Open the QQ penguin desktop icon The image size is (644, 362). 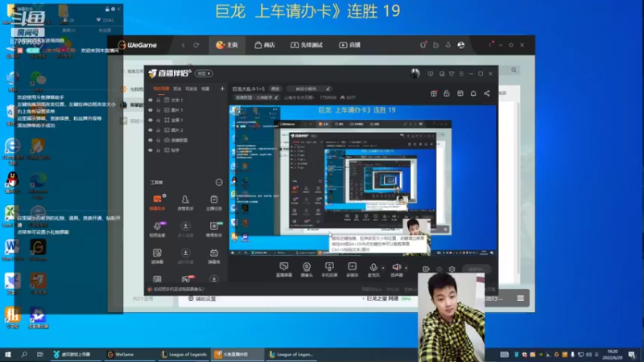[x=12, y=183]
